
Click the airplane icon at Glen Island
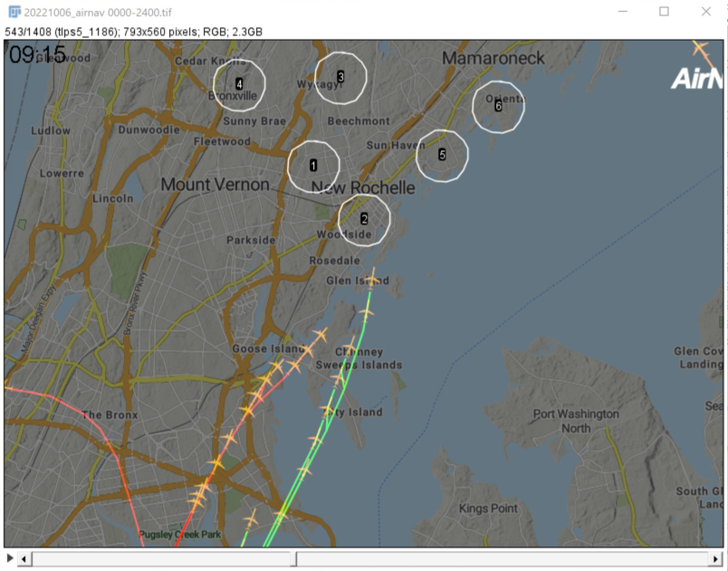[x=372, y=275]
